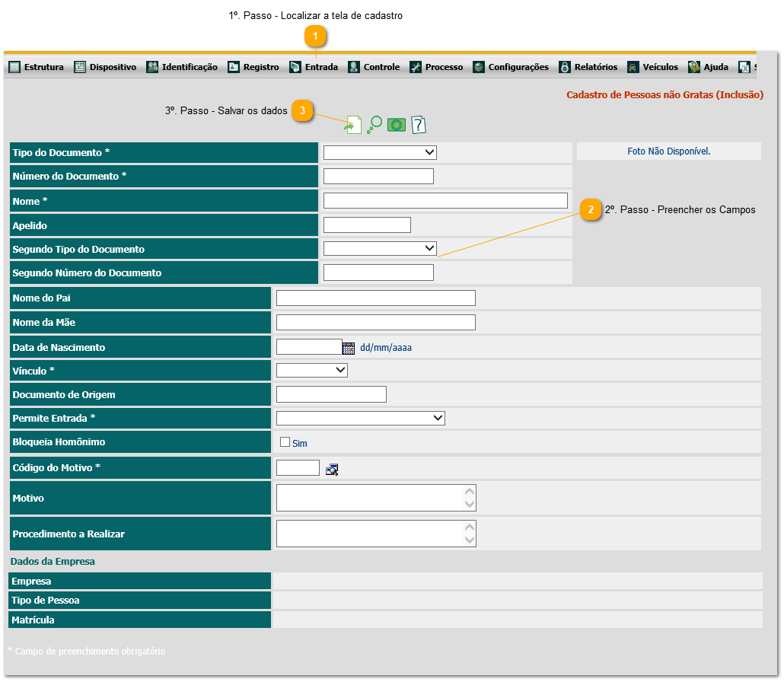Open the Segundo Tipo do Documento dropdown

click(380, 248)
